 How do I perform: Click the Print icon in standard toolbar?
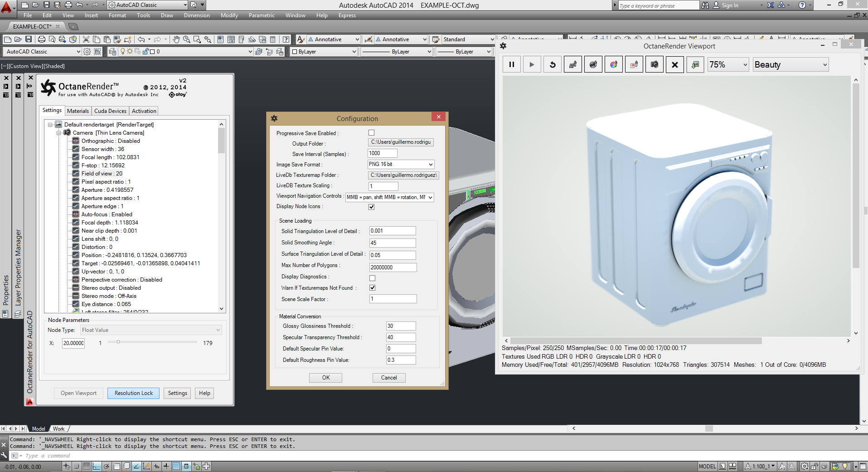[x=42, y=39]
